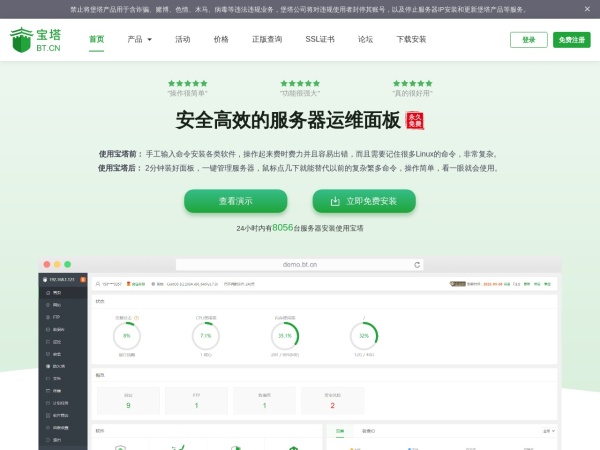This screenshot has width=600, height=450.
Task: Click the 32% disk usage gauge
Action: 363,335
